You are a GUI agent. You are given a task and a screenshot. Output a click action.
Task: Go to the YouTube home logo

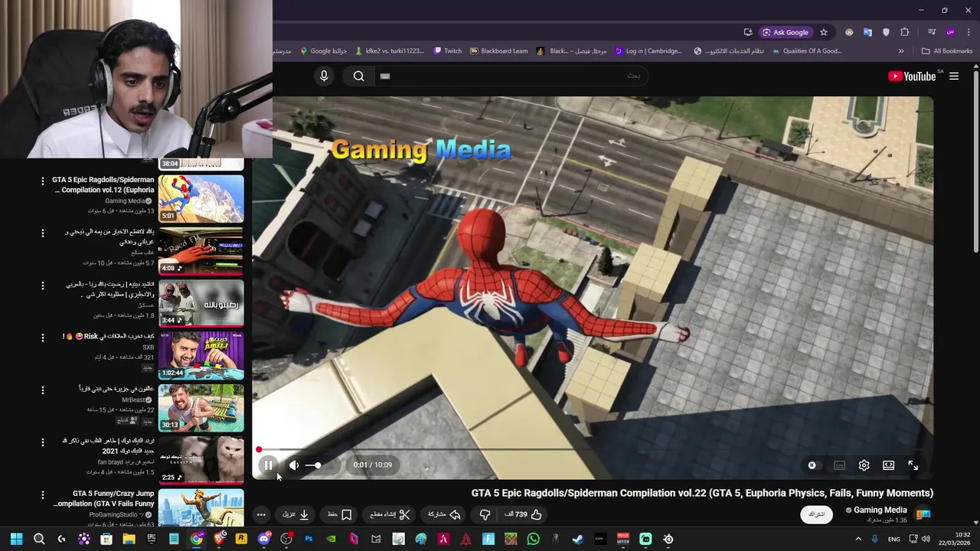(x=912, y=76)
